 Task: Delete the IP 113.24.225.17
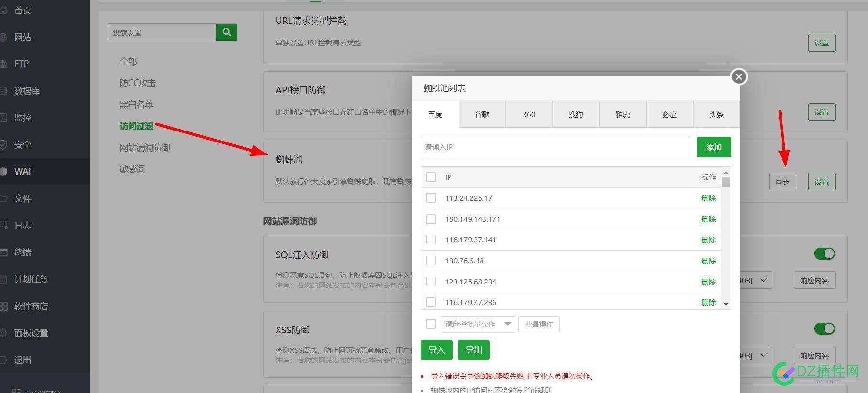[708, 198]
